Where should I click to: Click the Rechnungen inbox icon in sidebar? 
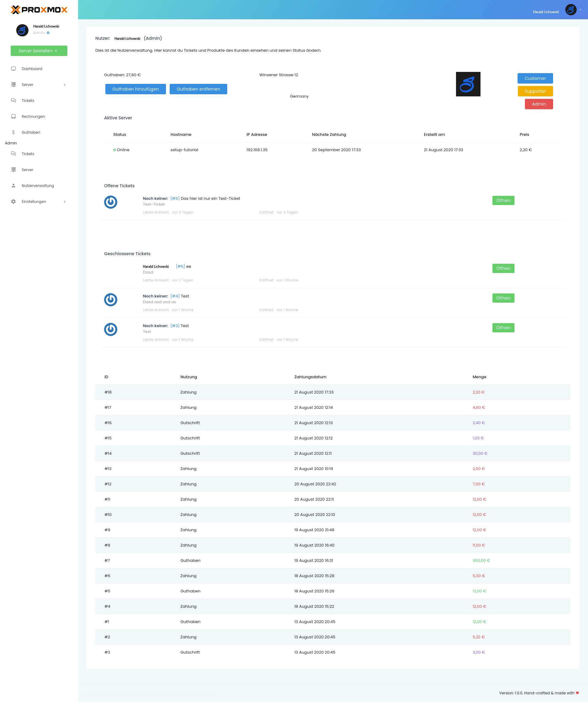(13, 116)
